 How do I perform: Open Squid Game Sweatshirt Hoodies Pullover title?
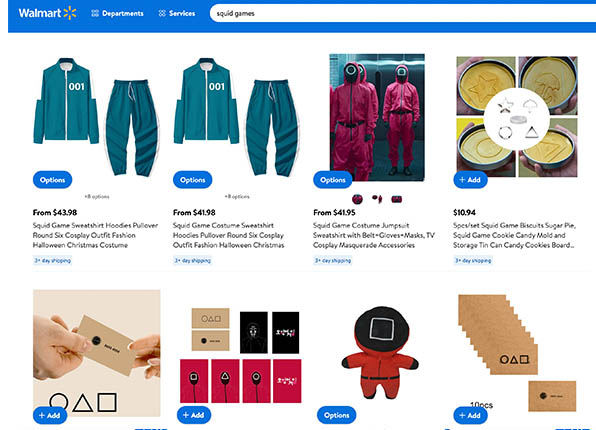(95, 235)
